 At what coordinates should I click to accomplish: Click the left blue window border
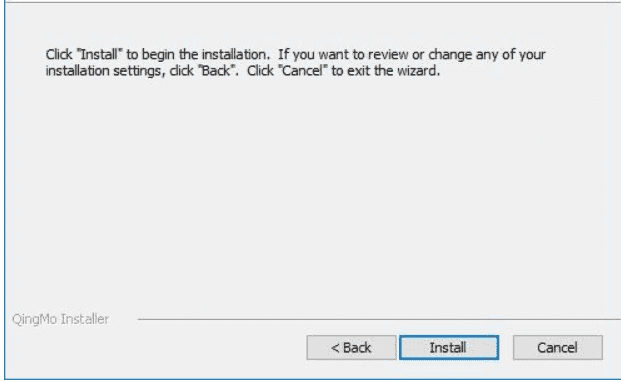point(5,190)
